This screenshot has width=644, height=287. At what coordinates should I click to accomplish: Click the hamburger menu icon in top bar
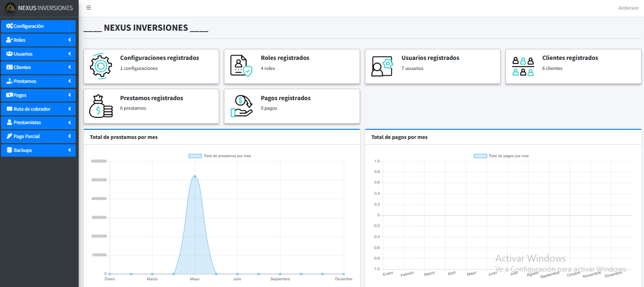[88, 8]
